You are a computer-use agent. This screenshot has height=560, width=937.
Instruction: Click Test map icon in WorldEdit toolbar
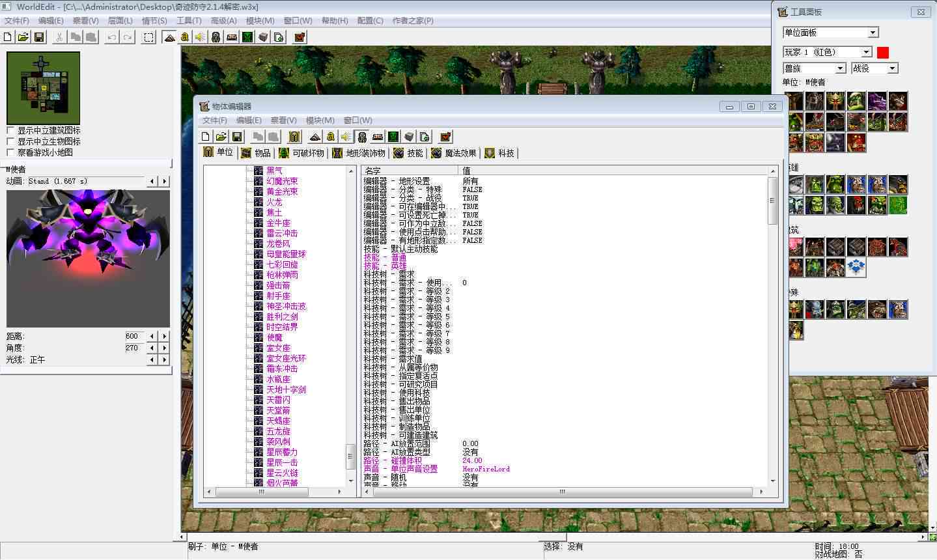[300, 37]
